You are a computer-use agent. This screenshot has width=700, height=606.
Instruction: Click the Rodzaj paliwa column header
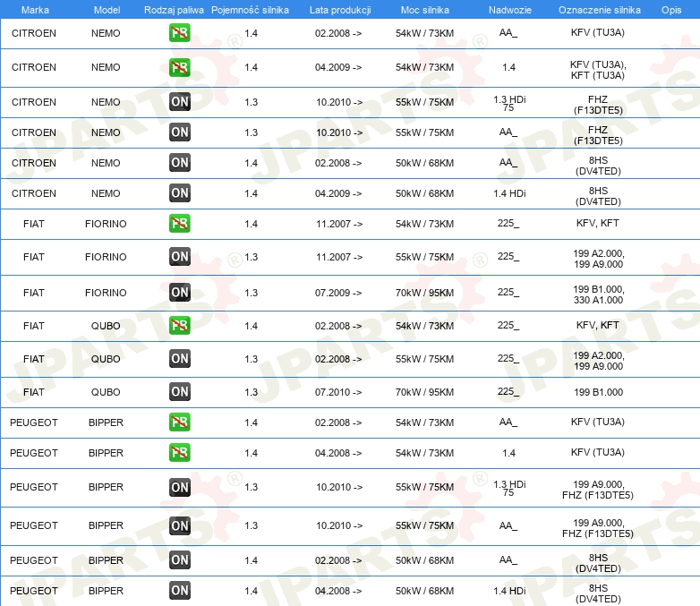[174, 10]
